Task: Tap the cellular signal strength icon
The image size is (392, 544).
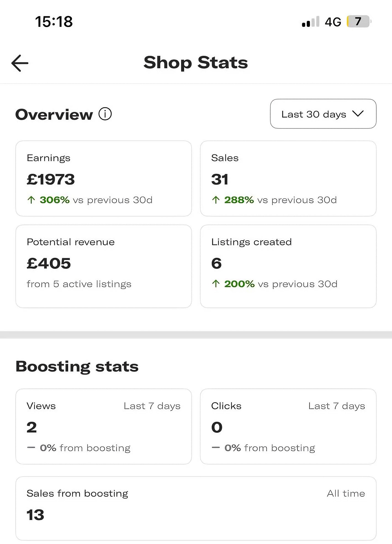Action: [x=311, y=22]
